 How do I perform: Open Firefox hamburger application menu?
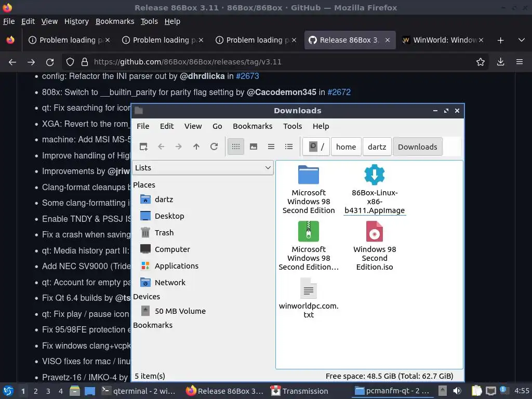[520, 62]
